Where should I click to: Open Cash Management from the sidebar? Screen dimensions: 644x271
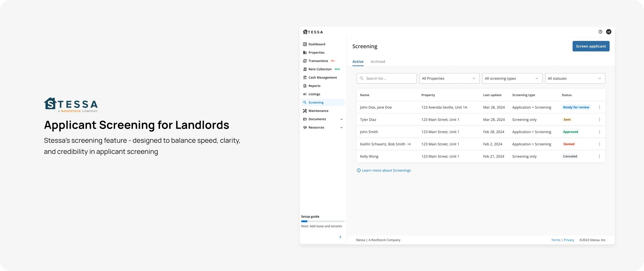323,77
